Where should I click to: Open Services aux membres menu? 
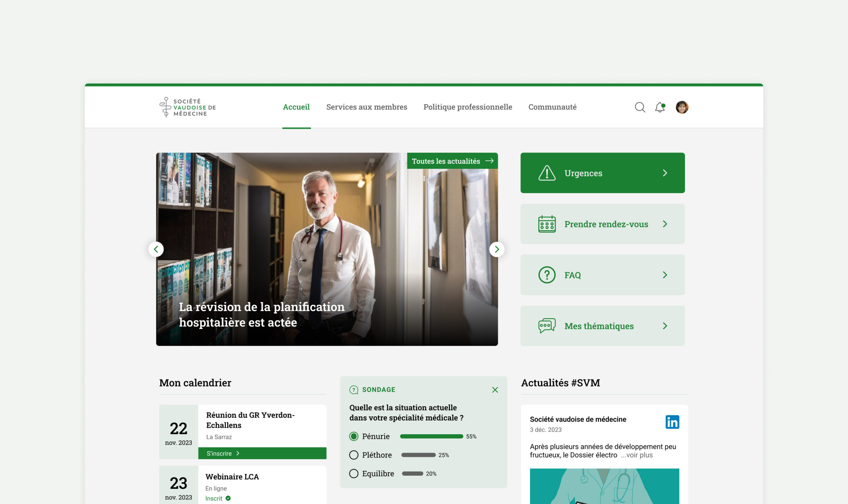367,107
